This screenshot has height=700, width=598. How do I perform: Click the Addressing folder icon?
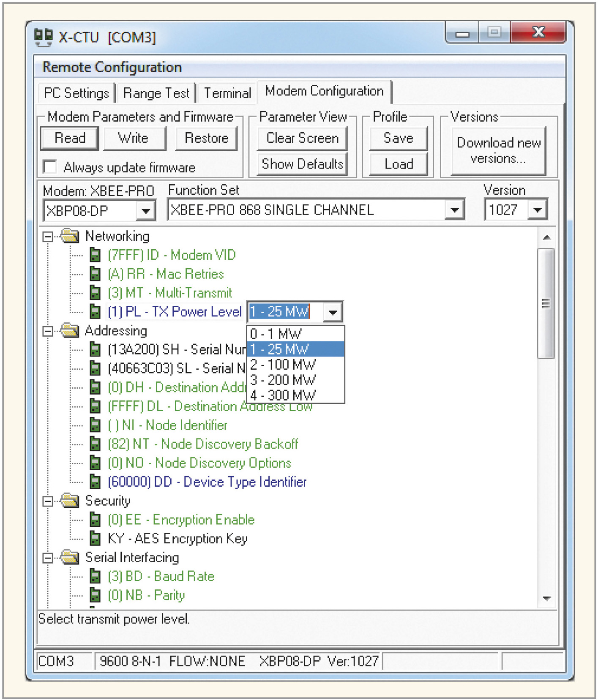coord(70,330)
